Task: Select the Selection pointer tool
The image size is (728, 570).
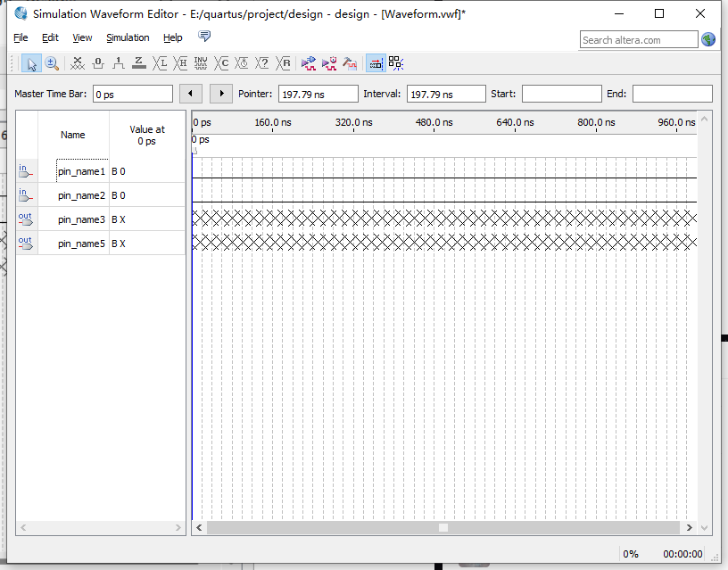Action: pos(31,63)
